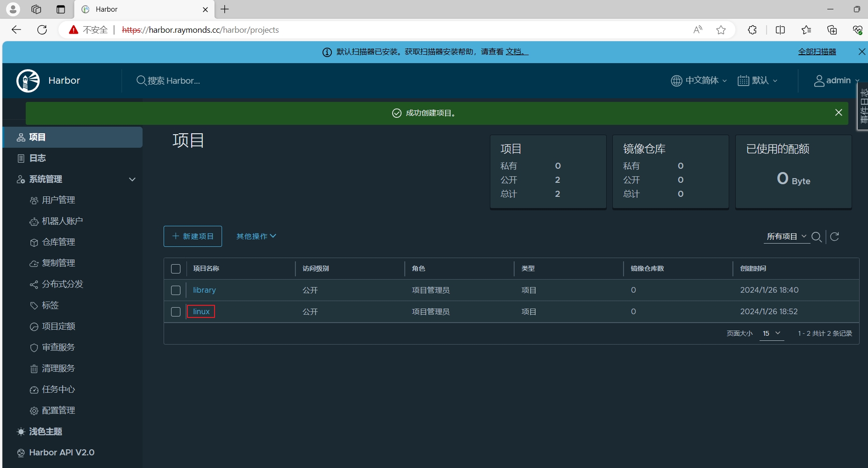
Task: Click 全部扫描器 link
Action: point(817,52)
